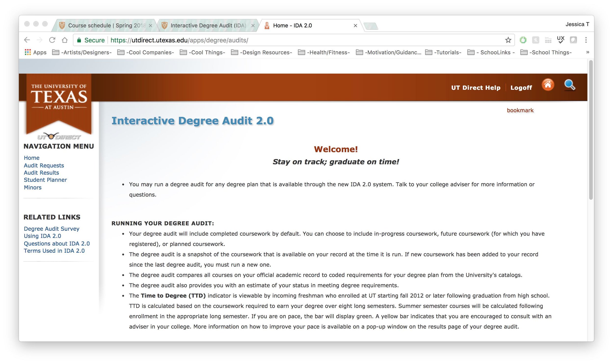The height and width of the screenshot is (364, 613).
Task: Bookmark this page with the star icon
Action: (x=508, y=40)
